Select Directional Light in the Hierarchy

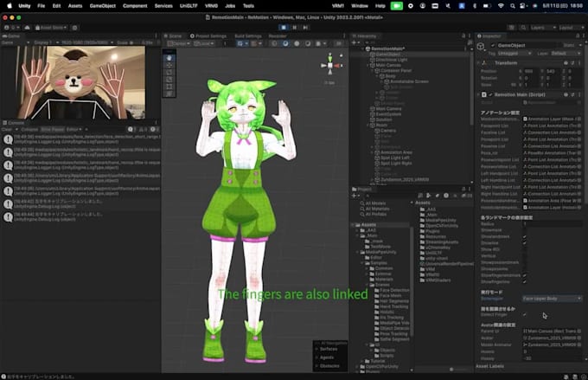click(391, 60)
